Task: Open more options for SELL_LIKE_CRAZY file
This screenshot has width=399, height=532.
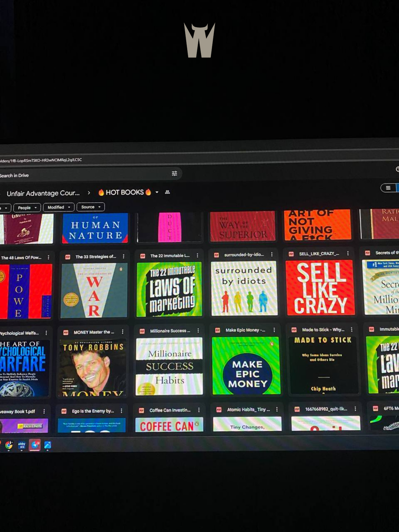Action: [348, 253]
